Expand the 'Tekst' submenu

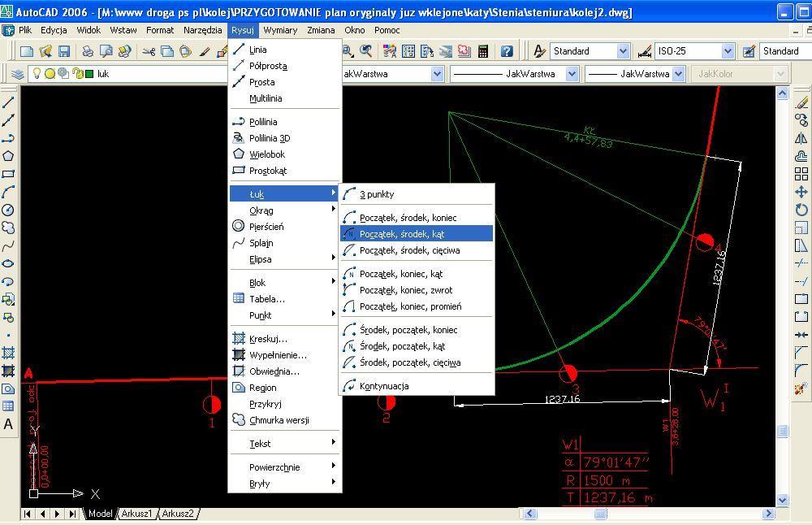tap(284, 444)
